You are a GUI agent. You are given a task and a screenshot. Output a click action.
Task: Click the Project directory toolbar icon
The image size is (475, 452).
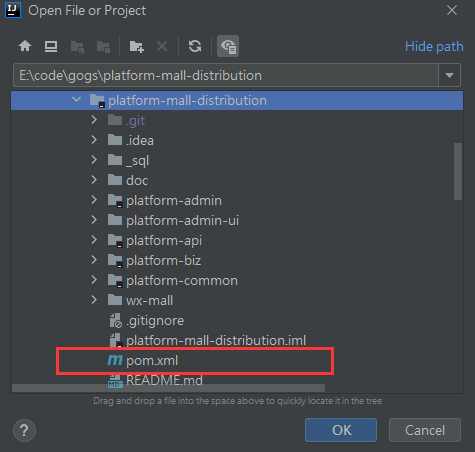[77, 46]
